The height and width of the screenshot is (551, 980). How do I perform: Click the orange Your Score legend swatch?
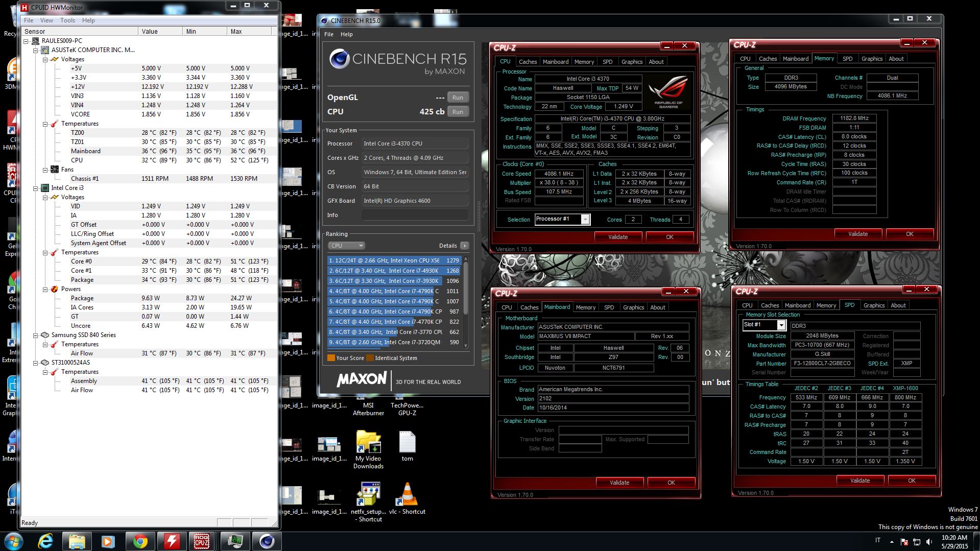tap(331, 358)
